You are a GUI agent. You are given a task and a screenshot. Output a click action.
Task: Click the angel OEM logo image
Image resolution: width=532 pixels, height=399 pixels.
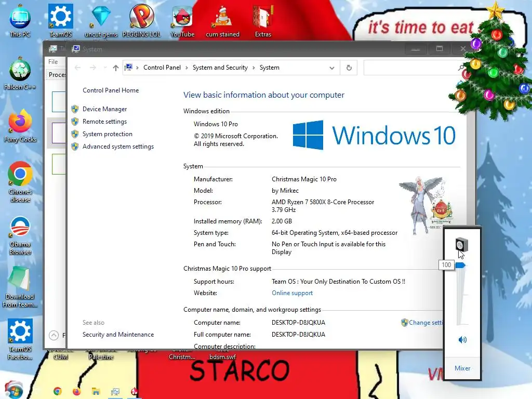(x=426, y=205)
